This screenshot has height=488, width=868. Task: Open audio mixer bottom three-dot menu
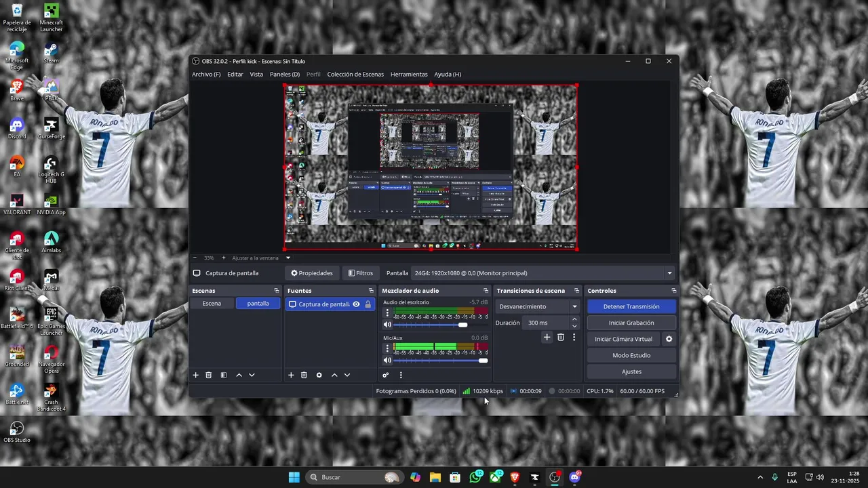click(401, 375)
